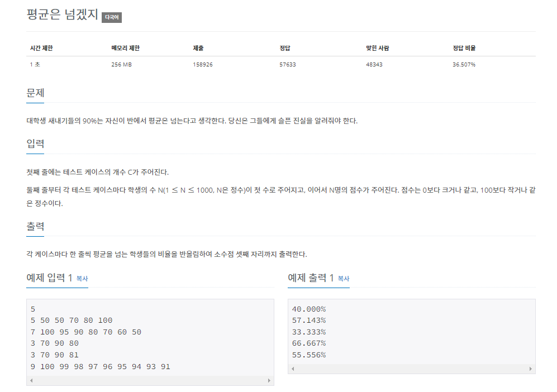Click the 문제 section heading
The height and width of the screenshot is (392, 557).
pyautogui.click(x=35, y=93)
